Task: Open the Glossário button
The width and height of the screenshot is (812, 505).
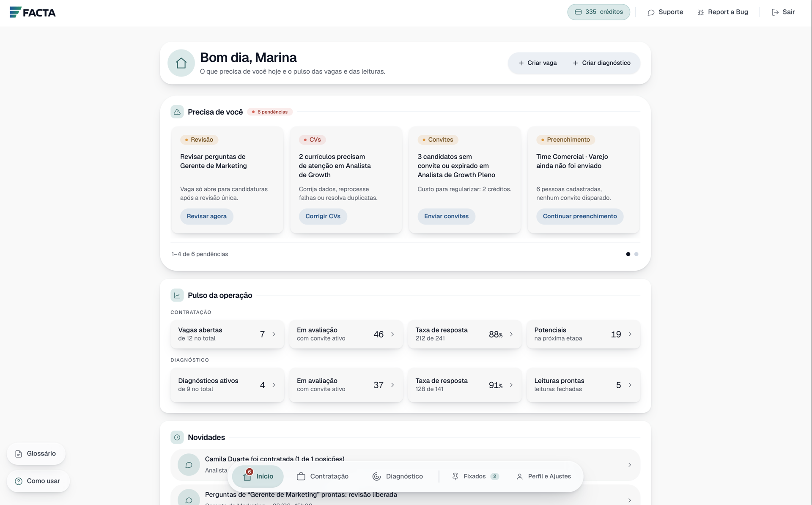Action: pyautogui.click(x=36, y=453)
